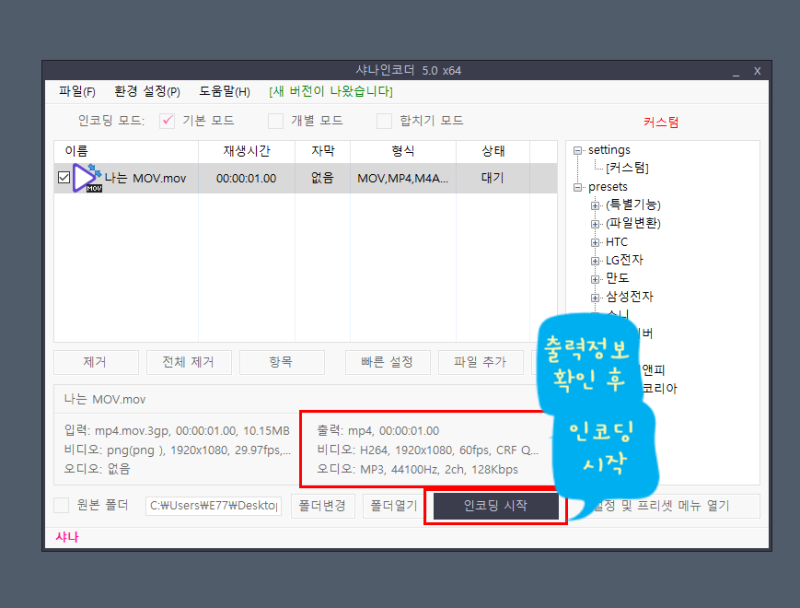
Task: Click the 없음 subtitle cell in the file list
Action: [322, 178]
